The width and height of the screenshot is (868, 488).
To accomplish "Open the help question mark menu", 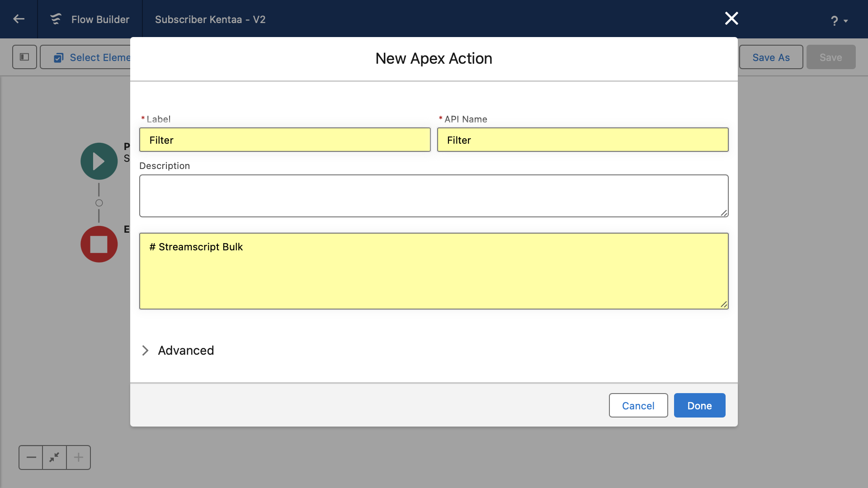I will click(x=839, y=20).
